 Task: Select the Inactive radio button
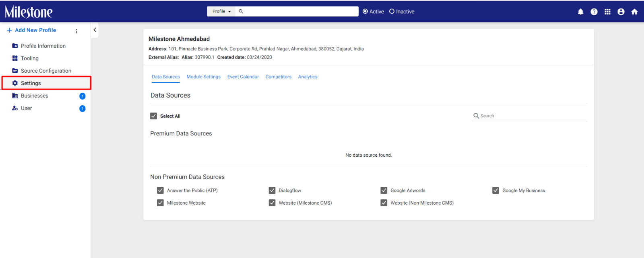point(392,12)
